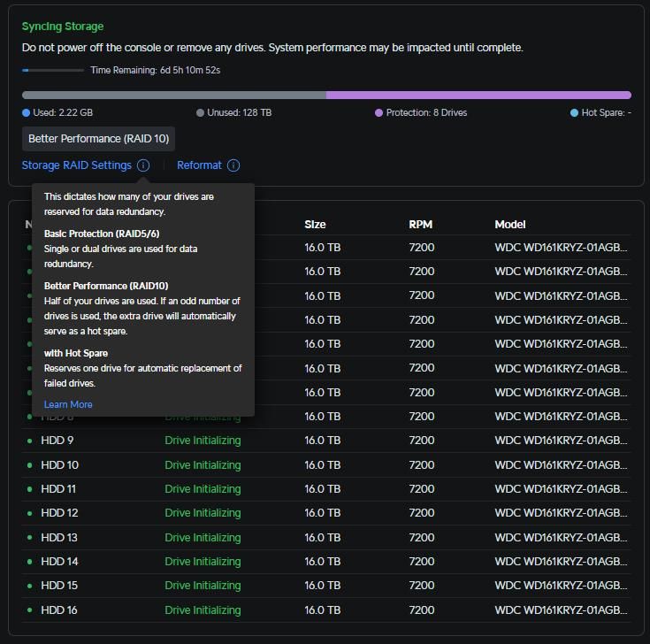Click info icon next to Reformat

pyautogui.click(x=233, y=165)
